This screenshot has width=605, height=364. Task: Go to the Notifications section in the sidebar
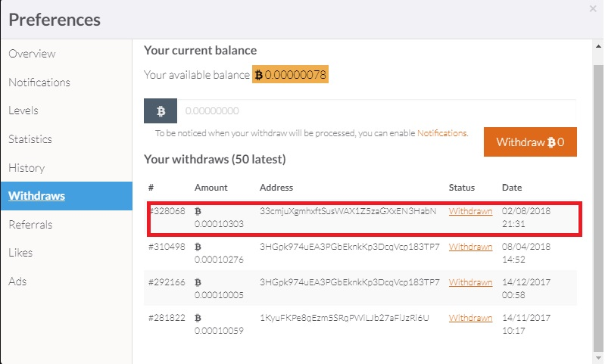pyautogui.click(x=39, y=82)
